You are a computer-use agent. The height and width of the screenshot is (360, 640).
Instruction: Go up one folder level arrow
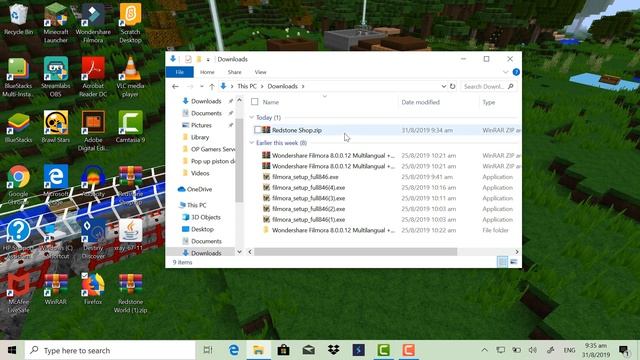point(212,87)
